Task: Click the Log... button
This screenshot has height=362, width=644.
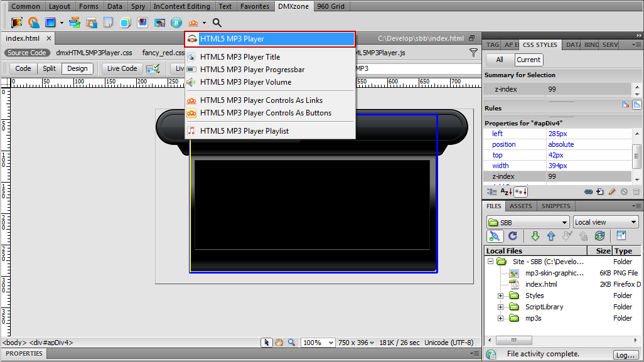Action: click(626, 355)
